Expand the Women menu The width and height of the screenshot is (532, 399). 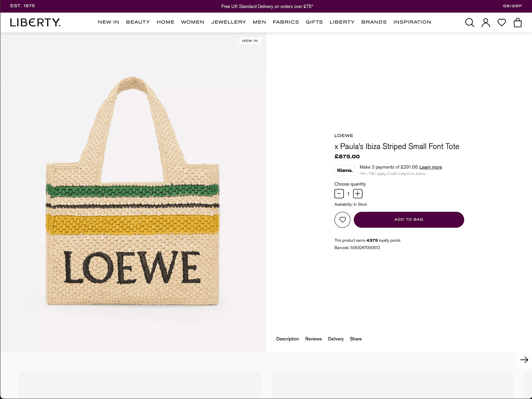(x=193, y=22)
